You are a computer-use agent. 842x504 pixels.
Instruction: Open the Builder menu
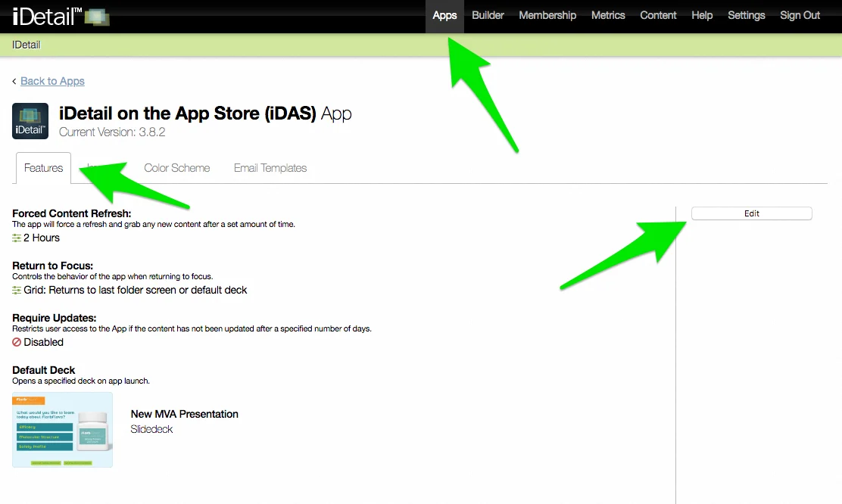488,16
